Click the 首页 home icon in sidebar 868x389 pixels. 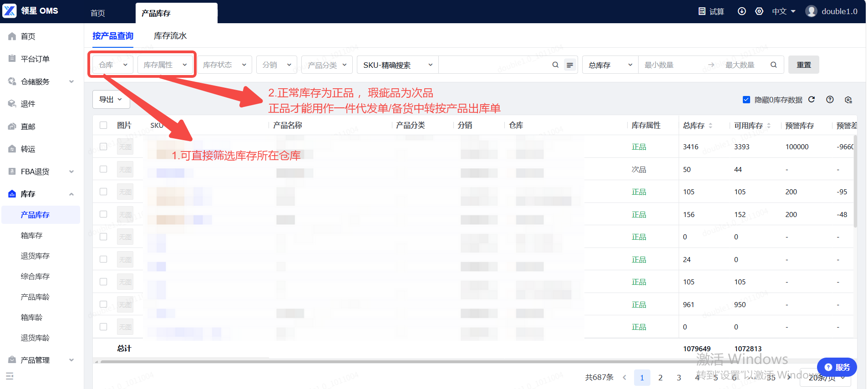(12, 36)
